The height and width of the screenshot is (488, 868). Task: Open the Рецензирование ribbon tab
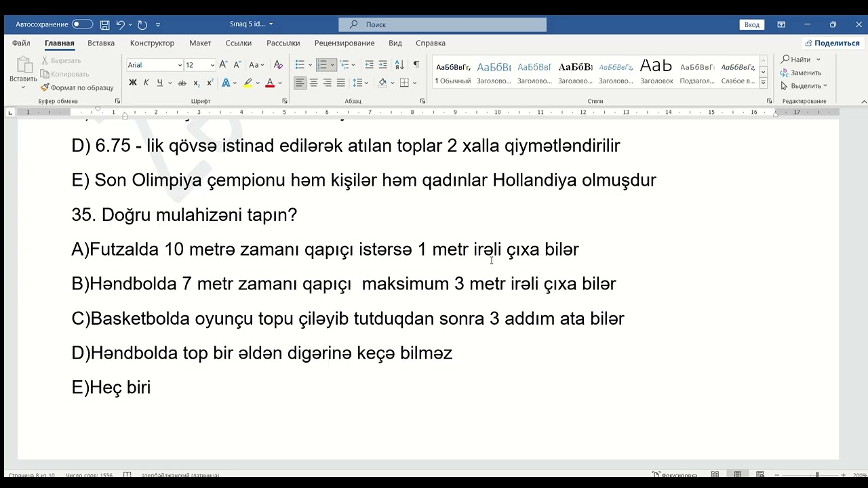[x=344, y=43]
